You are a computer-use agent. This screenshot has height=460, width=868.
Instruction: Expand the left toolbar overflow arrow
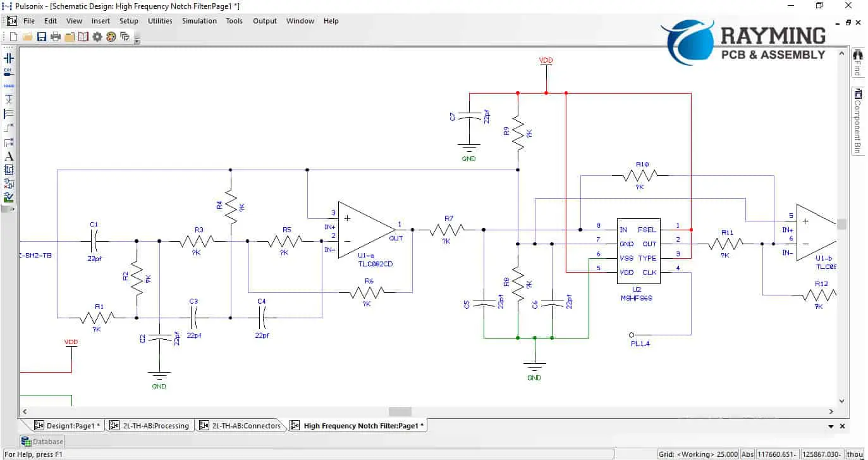(12, 209)
